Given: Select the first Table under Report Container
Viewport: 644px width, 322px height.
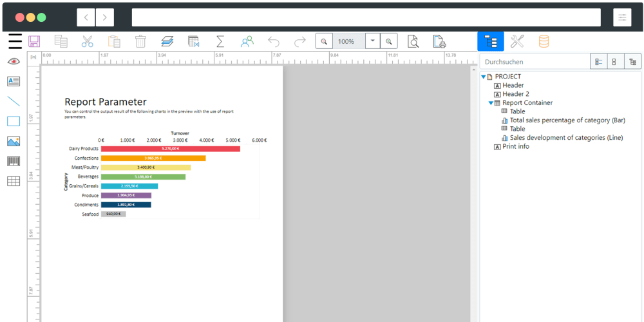Looking at the screenshot, I should coord(518,111).
